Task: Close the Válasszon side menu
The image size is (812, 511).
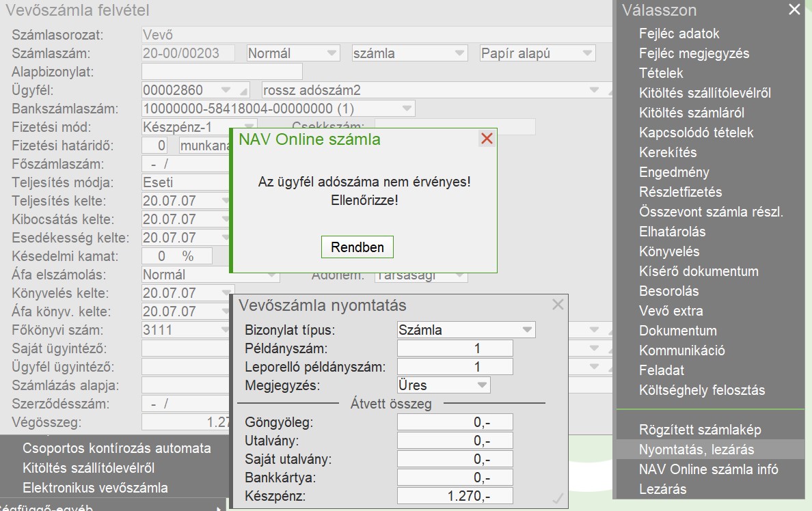Action: point(794,10)
